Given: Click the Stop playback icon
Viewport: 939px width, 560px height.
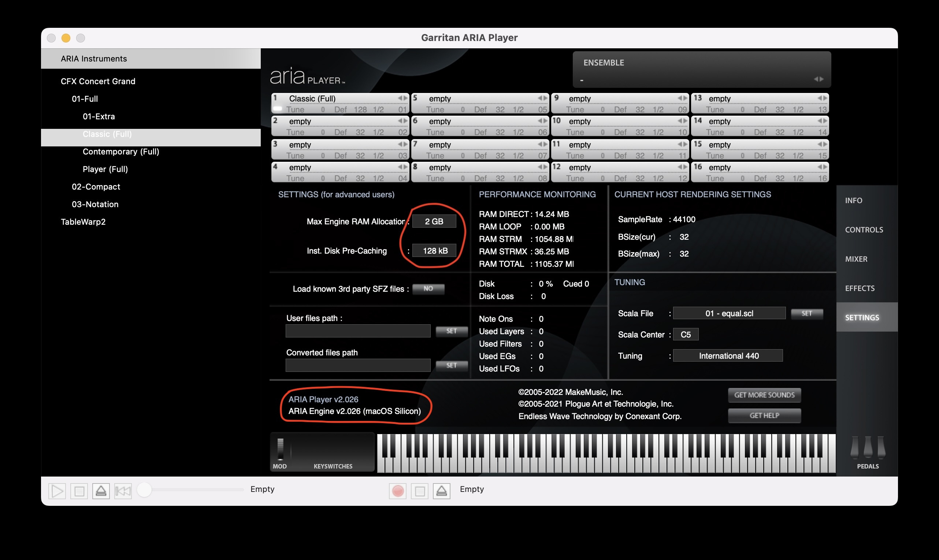Looking at the screenshot, I should tap(79, 491).
